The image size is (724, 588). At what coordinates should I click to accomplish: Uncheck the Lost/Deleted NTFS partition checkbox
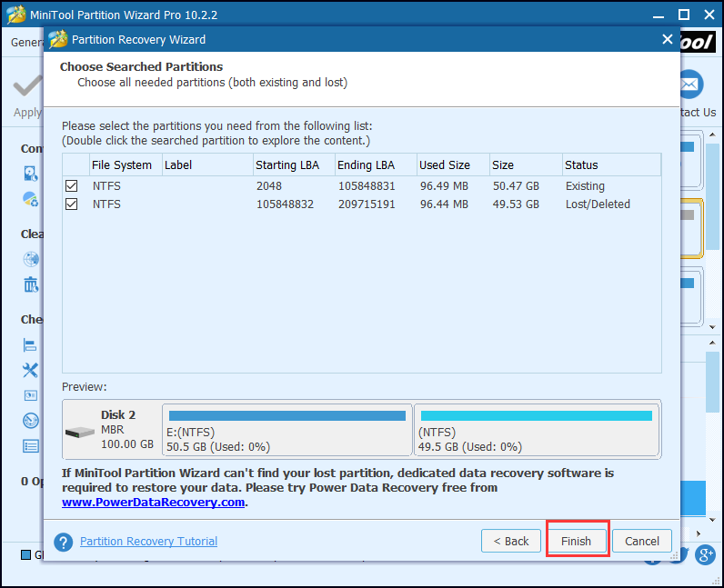click(72, 204)
